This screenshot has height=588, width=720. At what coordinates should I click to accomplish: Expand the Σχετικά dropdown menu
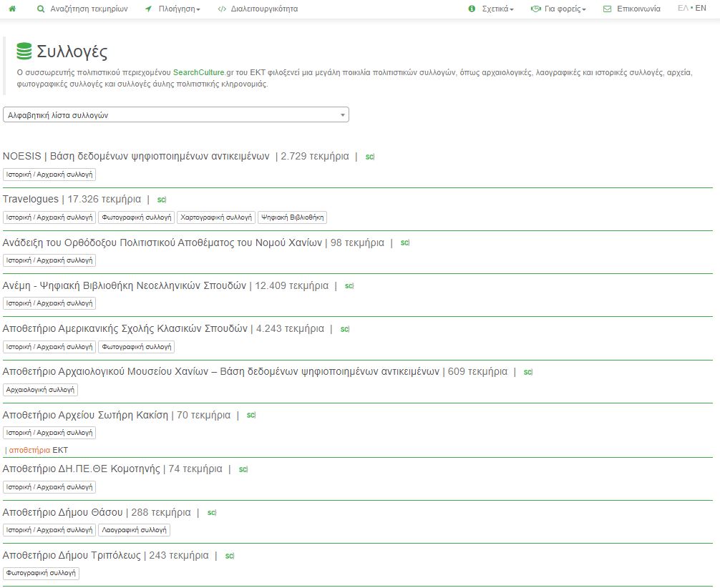point(491,9)
